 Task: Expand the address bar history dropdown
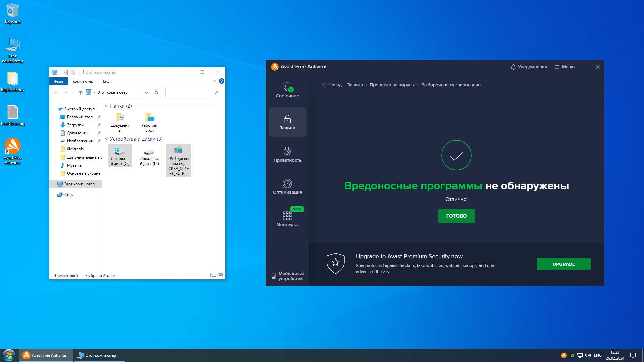coord(146,93)
